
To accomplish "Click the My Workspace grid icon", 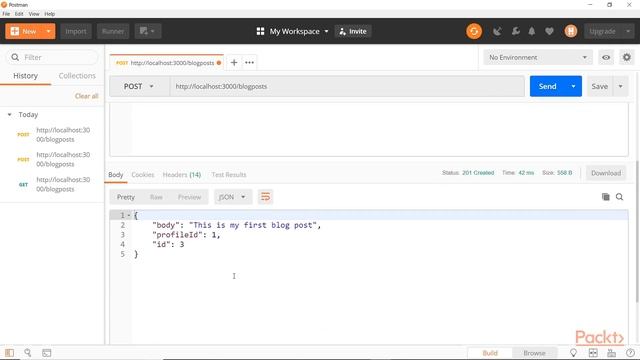I will 260,31.
